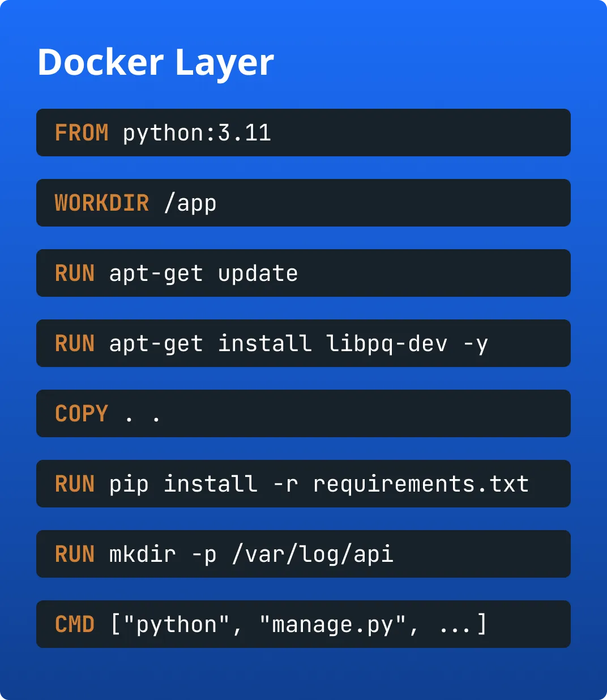The height and width of the screenshot is (700, 607).
Task: Click the FROM keyword
Action: coord(82,133)
